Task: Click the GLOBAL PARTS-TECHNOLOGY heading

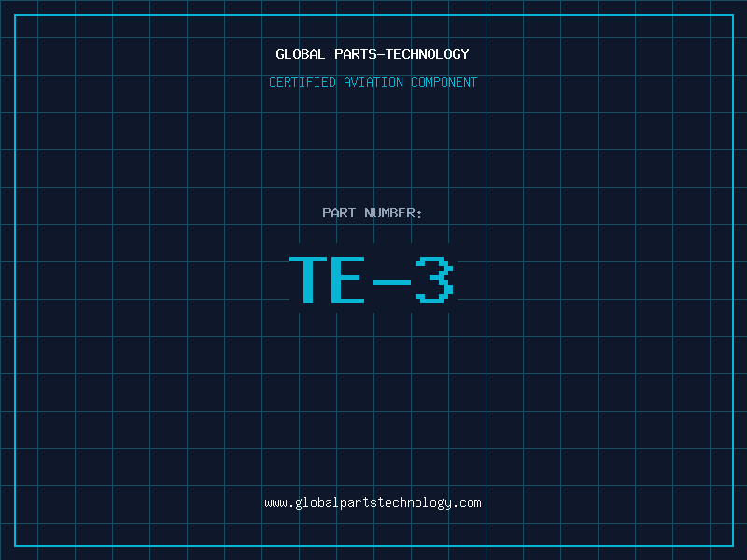Action: pyautogui.click(x=373, y=54)
